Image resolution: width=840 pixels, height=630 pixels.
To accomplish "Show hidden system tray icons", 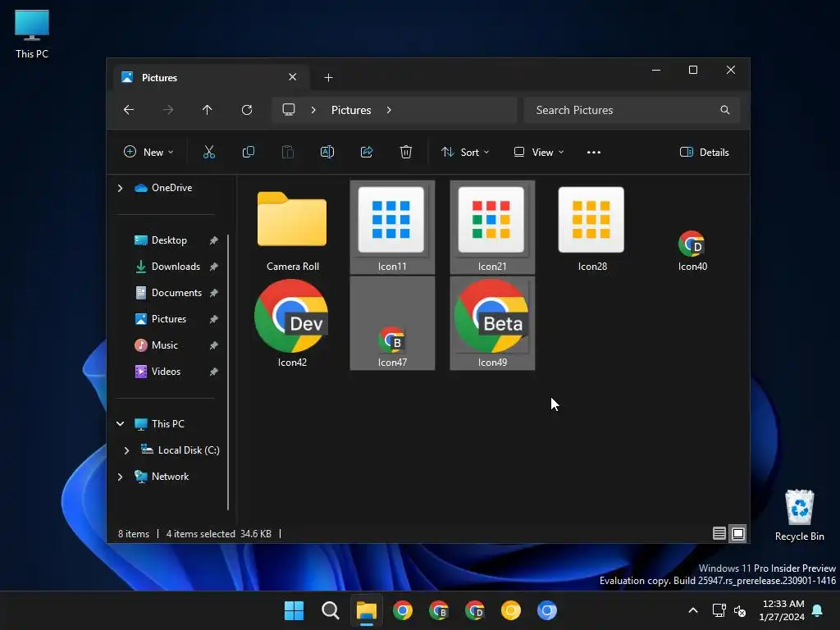I will (x=692, y=610).
